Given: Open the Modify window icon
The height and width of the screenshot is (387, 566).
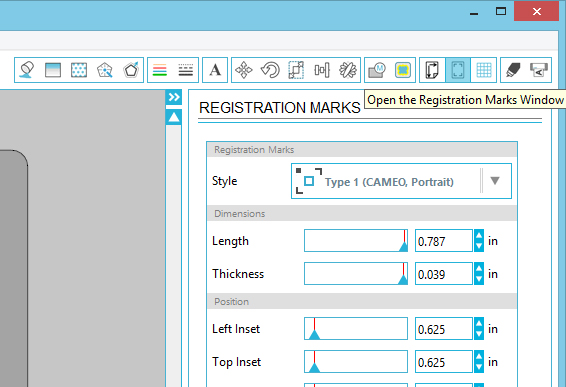Looking at the screenshot, I should tap(377, 70).
